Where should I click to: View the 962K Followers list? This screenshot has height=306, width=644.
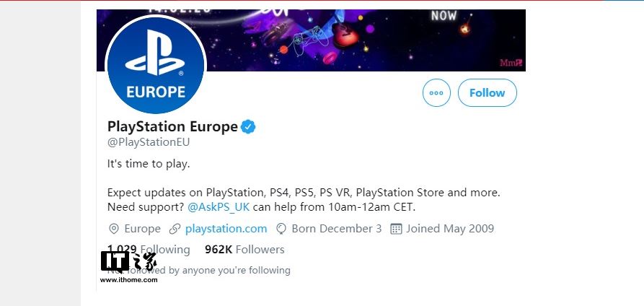(x=244, y=250)
